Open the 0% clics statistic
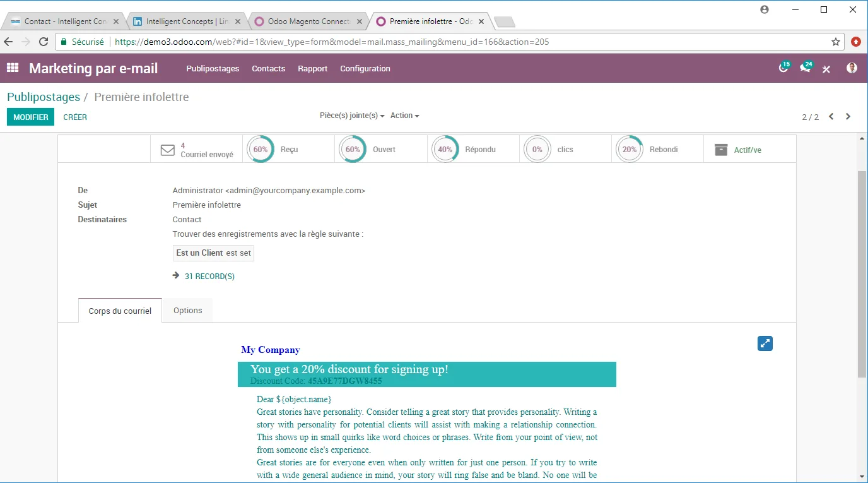The image size is (868, 483). (565, 150)
